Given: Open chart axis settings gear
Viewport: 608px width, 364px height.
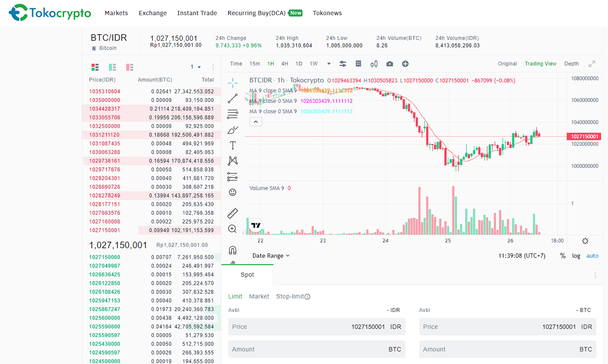Looking at the screenshot, I should (585, 241).
